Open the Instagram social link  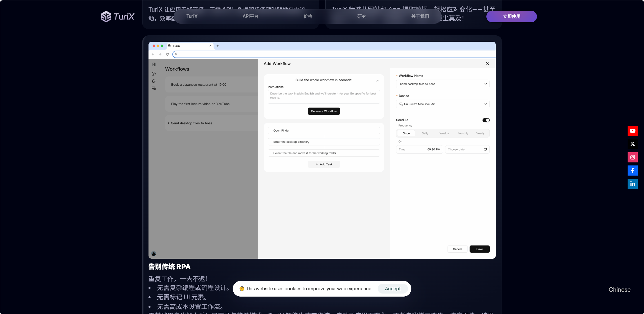632,157
